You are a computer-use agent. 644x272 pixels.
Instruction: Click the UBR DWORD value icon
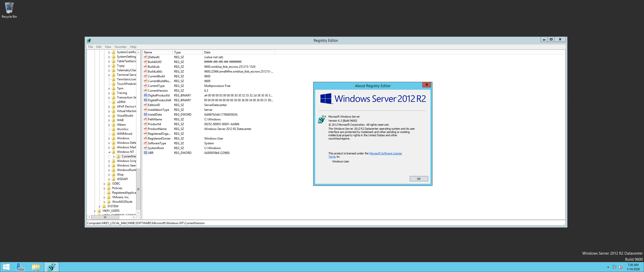click(x=145, y=153)
